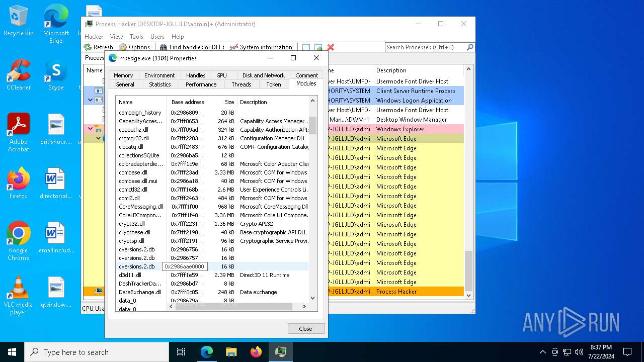This screenshot has height=362, width=644.
Task: Click the process list vertical scrollbar thumb
Action: 468,270
